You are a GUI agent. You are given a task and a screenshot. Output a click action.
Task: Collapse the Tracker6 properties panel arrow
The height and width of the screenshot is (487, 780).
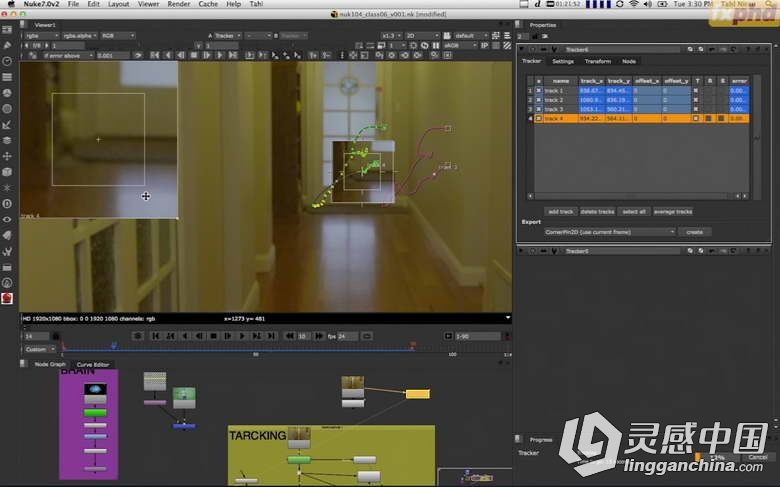[521, 50]
